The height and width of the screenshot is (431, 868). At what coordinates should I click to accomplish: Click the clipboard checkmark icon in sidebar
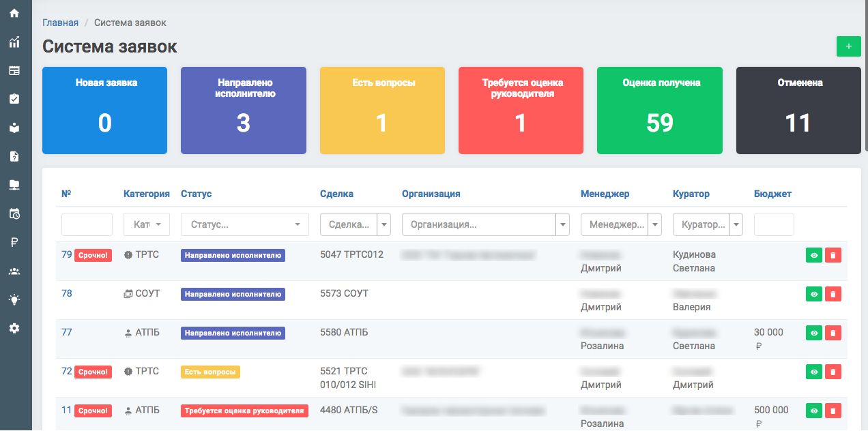tap(14, 99)
